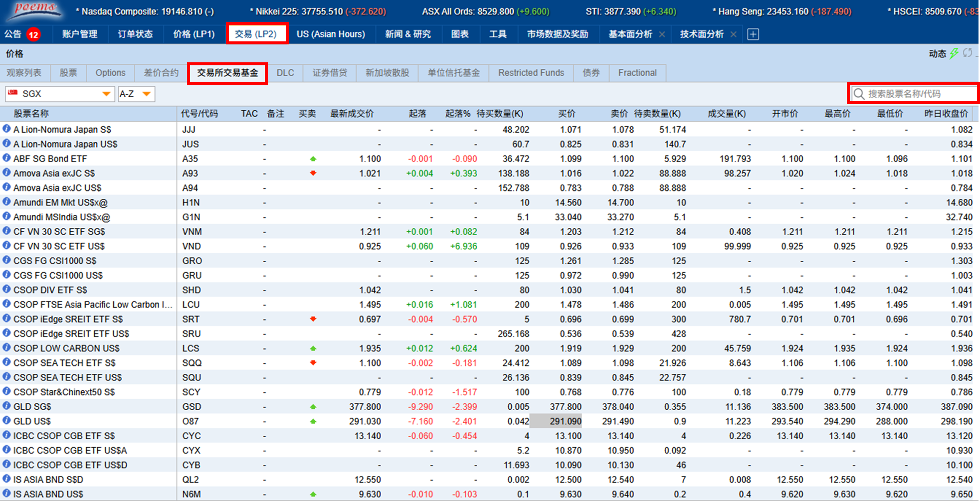Select the 新加坡散股 sub-tab
The width and height of the screenshot is (980, 501).
point(388,73)
